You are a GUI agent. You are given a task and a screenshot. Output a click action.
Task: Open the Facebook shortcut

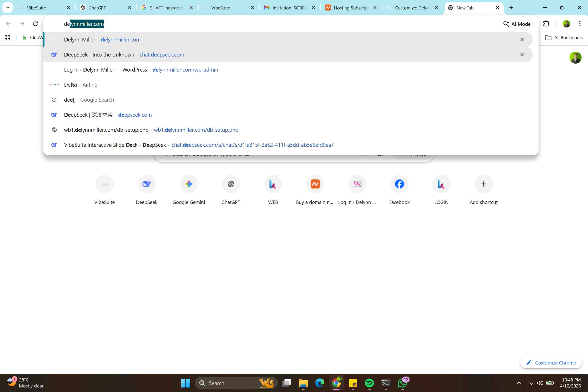tap(399, 190)
